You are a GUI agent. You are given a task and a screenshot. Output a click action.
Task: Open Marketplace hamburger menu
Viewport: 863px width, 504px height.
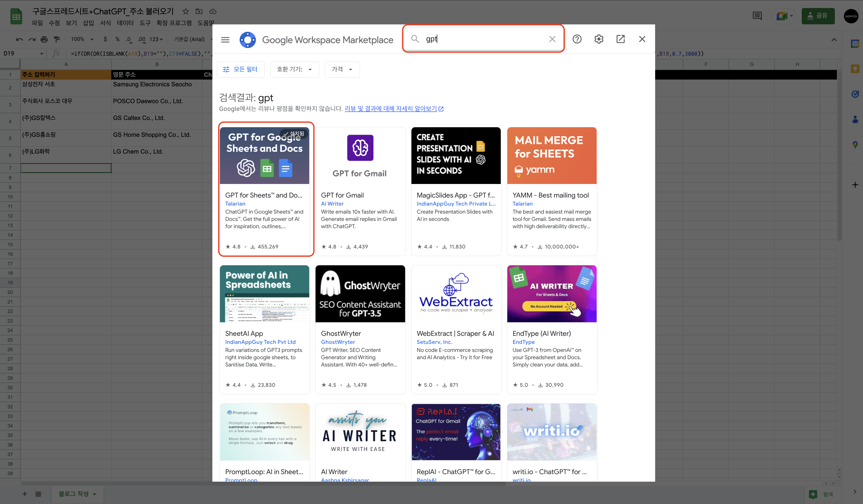[225, 40]
